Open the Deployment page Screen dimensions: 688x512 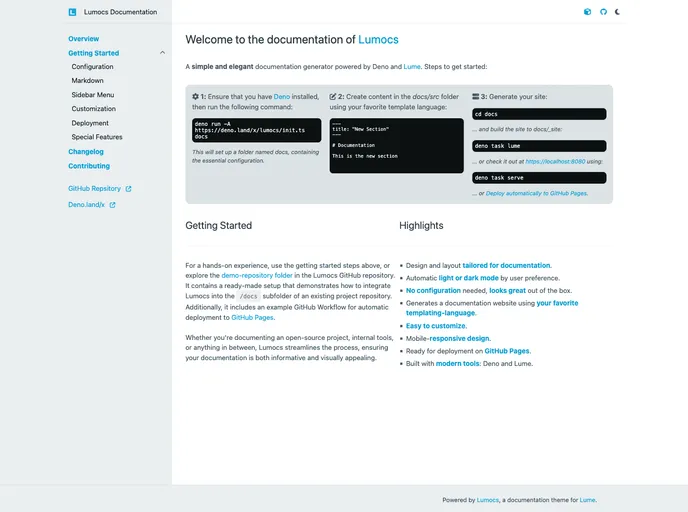click(x=90, y=123)
